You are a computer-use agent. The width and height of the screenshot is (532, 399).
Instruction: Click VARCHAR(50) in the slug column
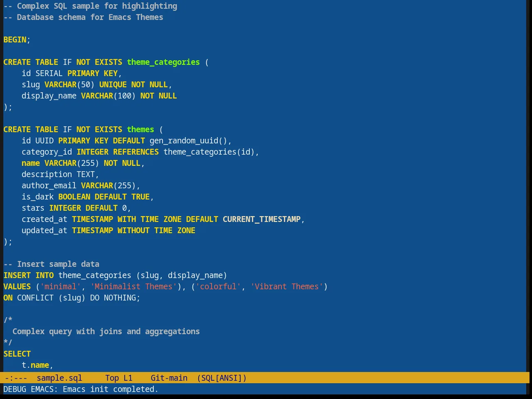(x=69, y=84)
